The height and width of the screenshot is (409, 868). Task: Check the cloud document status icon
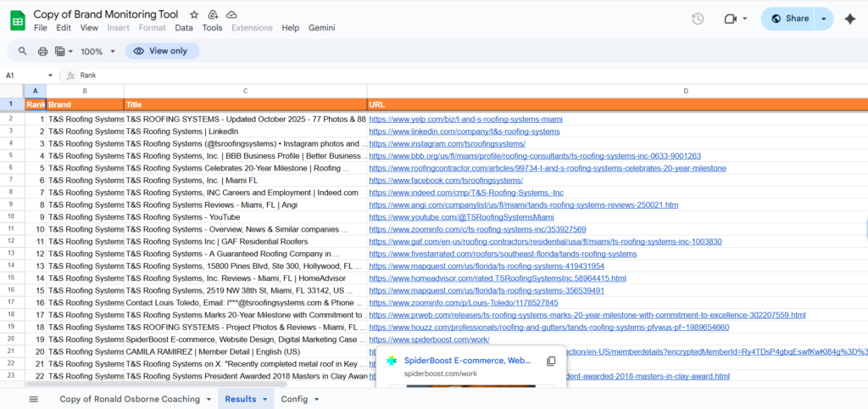pos(231,15)
